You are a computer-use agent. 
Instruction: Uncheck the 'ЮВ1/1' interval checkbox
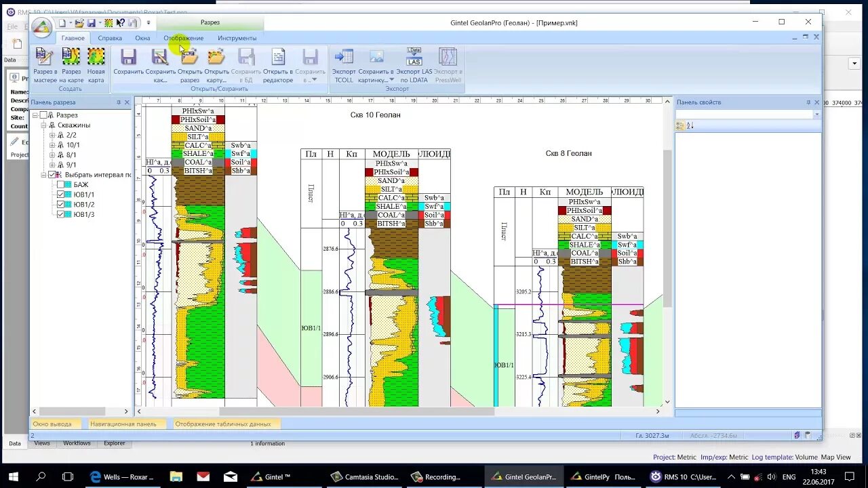click(60, 195)
